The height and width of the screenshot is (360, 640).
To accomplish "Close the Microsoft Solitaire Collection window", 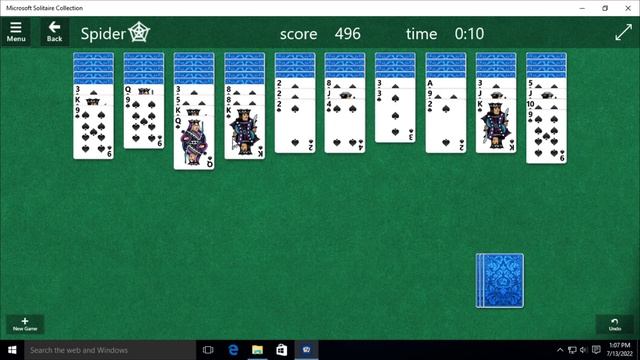I will [628, 8].
